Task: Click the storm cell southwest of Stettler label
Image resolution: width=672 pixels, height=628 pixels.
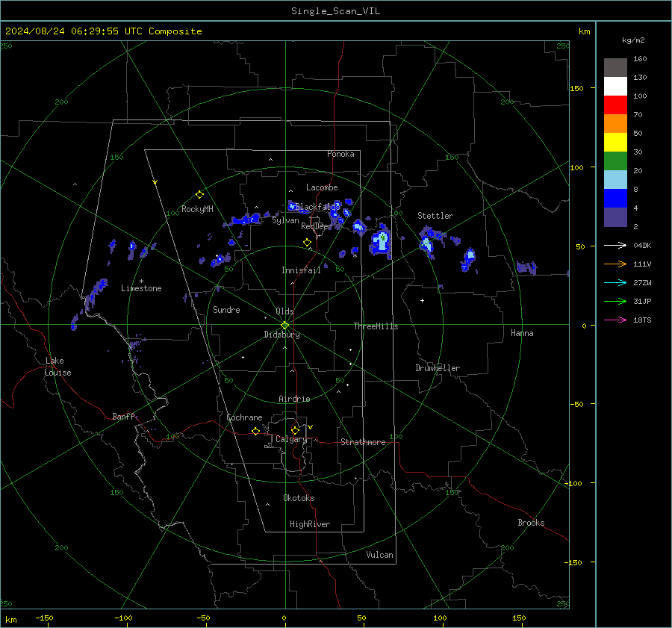Action: tap(427, 243)
